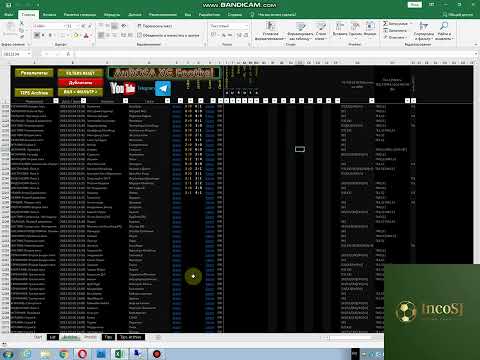
Task: Toggle Bold formatting in the Font group
Action: click(x=37, y=35)
